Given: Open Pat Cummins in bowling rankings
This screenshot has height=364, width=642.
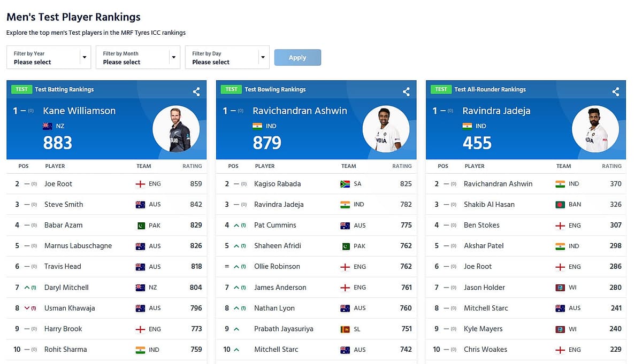Looking at the screenshot, I should 275,225.
